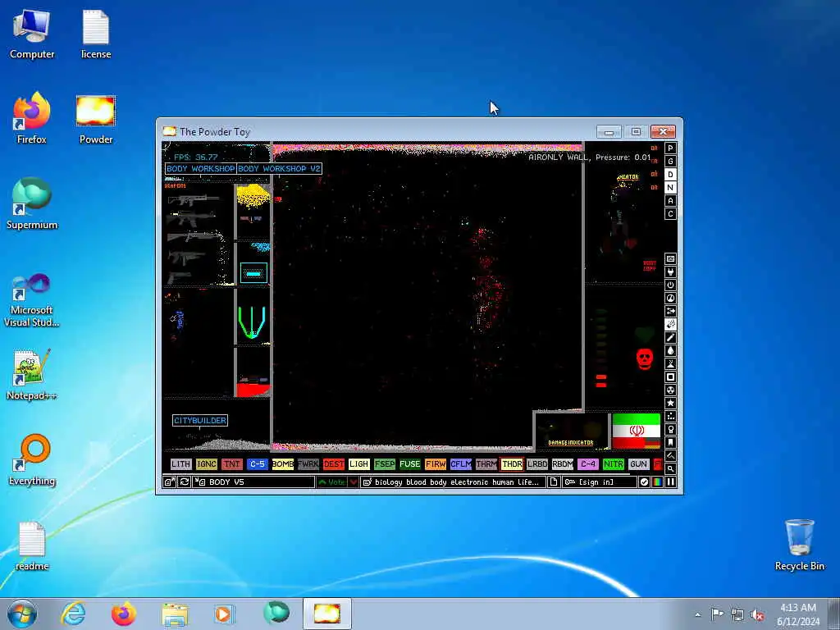Choose the LRBD element

[x=536, y=464]
